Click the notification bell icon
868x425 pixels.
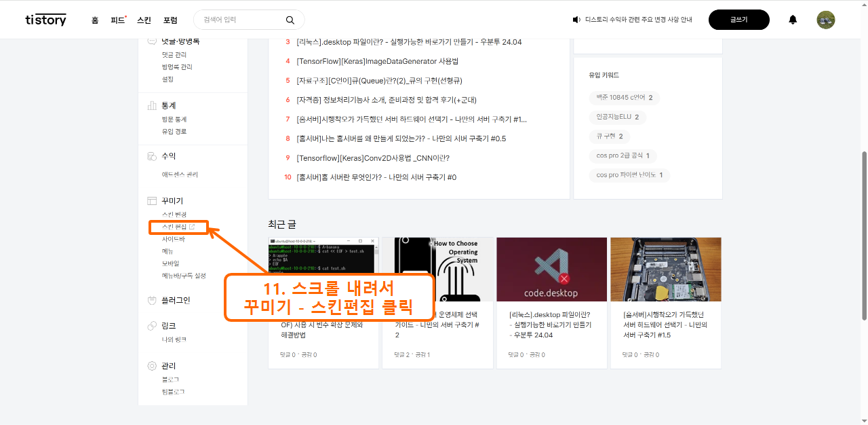click(x=792, y=20)
